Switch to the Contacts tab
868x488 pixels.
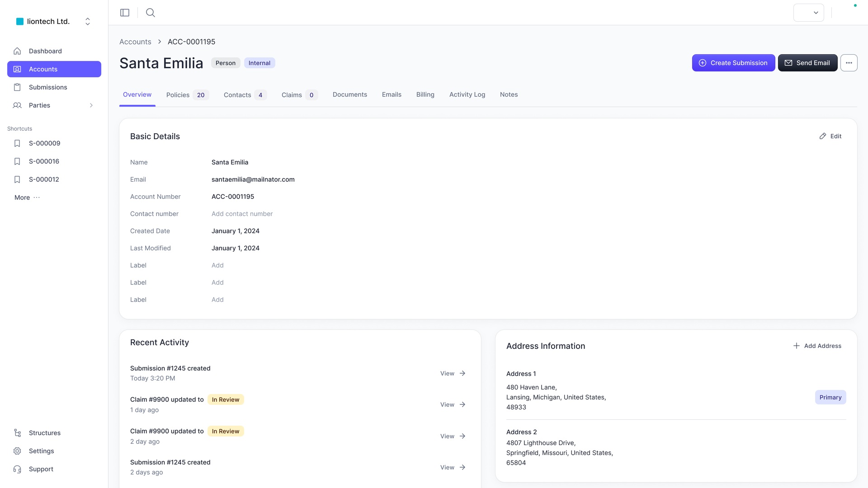pyautogui.click(x=245, y=95)
